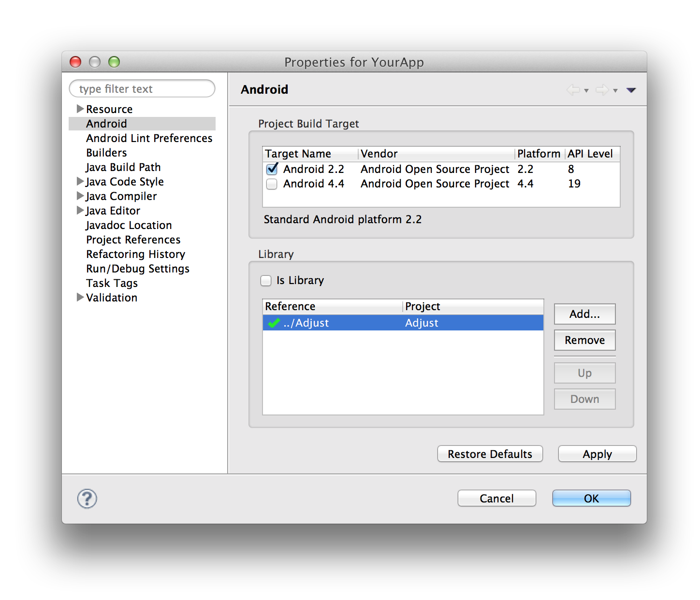This screenshot has width=700, height=600.
Task: Select the Java Editor label
Action: tap(113, 211)
